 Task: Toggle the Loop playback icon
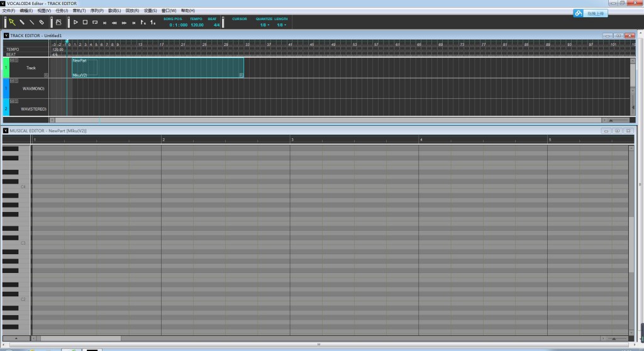[95, 22]
